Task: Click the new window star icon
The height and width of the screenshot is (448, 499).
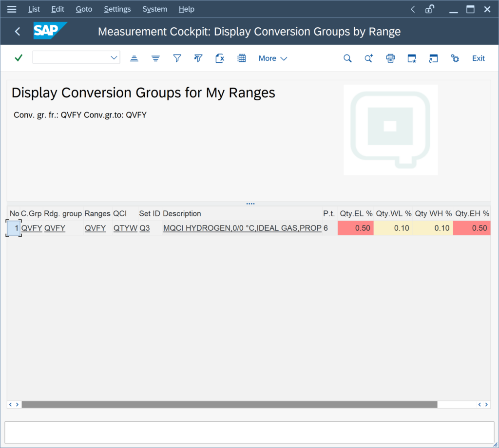Action: pos(412,58)
